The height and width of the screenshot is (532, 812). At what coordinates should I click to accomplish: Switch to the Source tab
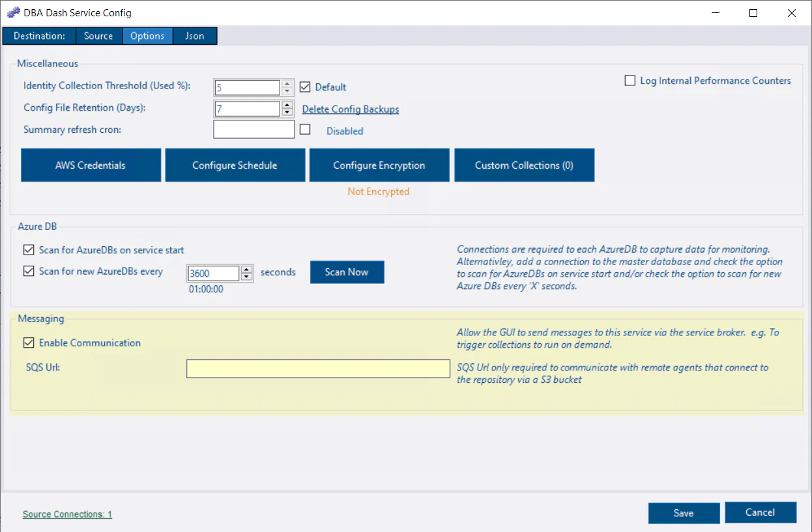(x=98, y=36)
